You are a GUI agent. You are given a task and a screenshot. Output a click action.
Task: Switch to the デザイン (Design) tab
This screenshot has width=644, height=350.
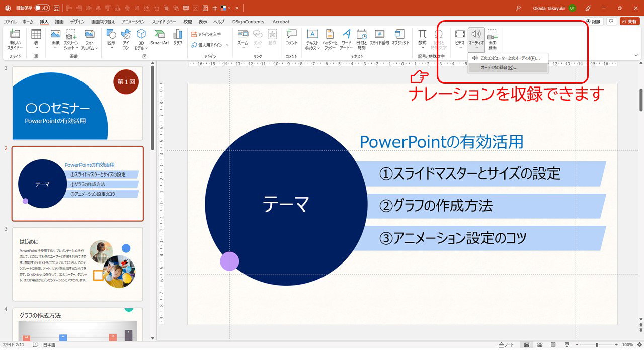[77, 22]
